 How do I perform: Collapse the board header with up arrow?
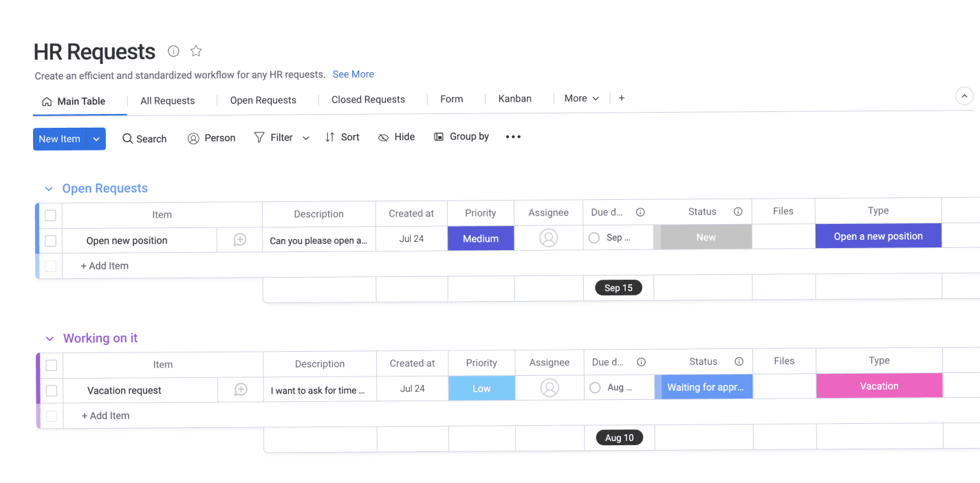964,96
